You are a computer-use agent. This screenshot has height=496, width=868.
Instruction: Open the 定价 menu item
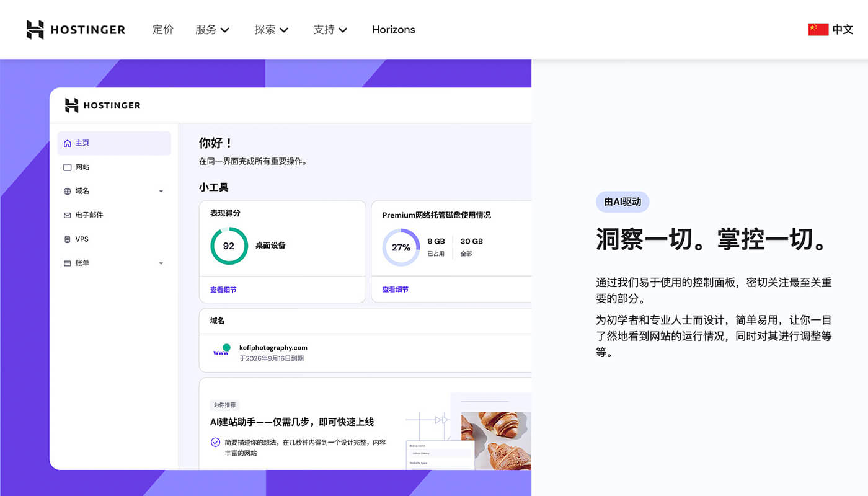tap(163, 29)
